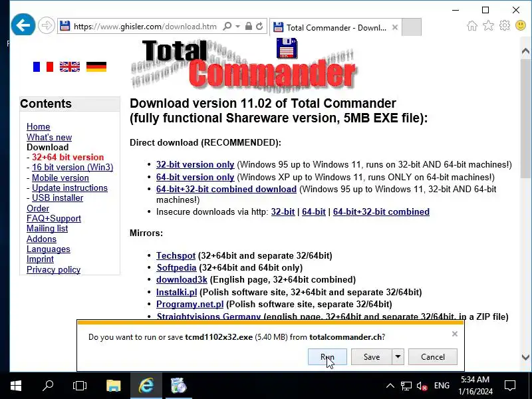Open 16 bit version (Win3) link
The height and width of the screenshot is (399, 532).
72,168
